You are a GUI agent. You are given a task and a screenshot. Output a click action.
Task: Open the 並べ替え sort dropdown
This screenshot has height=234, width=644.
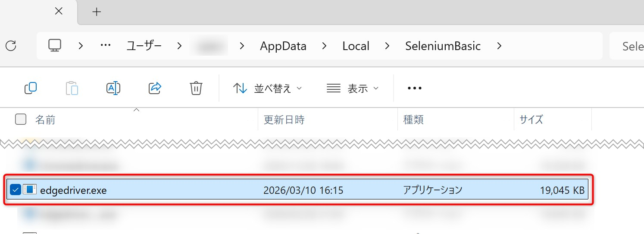pyautogui.click(x=268, y=89)
